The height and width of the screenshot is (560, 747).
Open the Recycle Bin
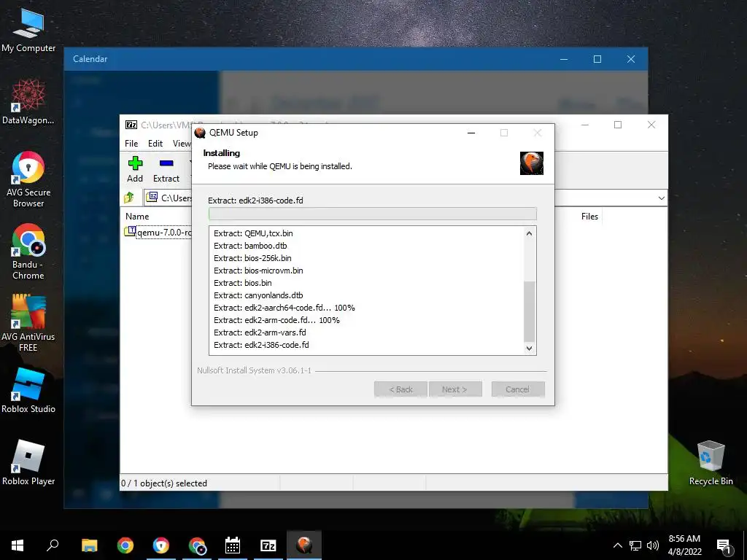click(x=711, y=462)
